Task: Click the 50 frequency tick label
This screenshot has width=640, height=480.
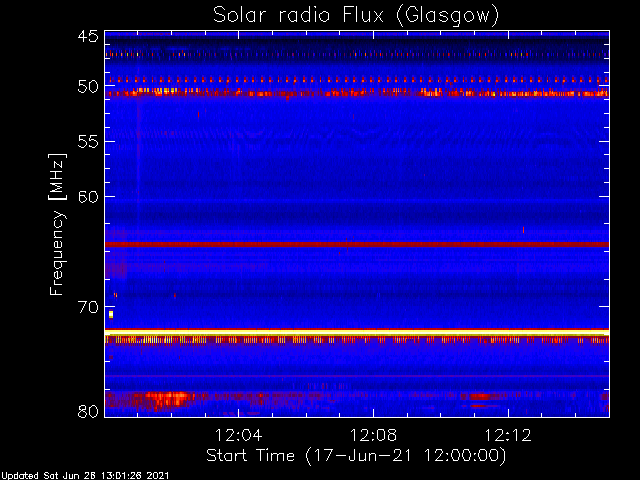Action: click(88, 87)
